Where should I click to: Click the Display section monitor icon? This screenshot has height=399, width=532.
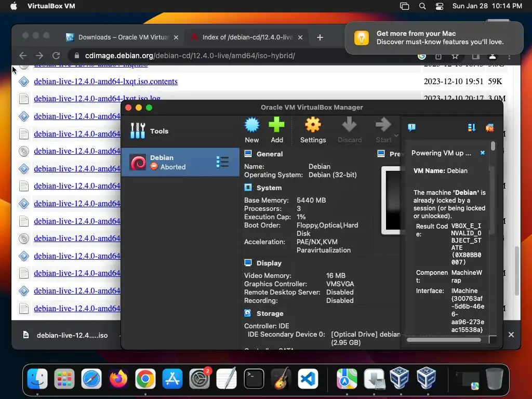click(x=248, y=263)
